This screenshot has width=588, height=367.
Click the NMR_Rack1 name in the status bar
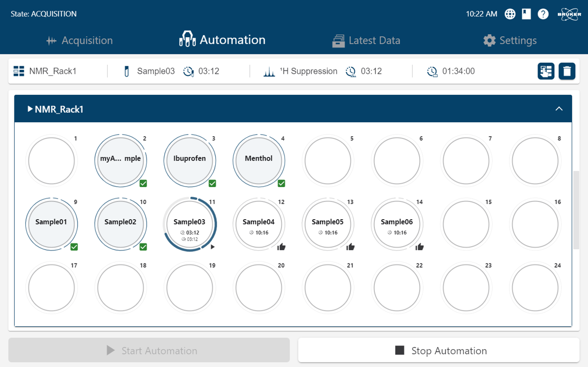(53, 71)
